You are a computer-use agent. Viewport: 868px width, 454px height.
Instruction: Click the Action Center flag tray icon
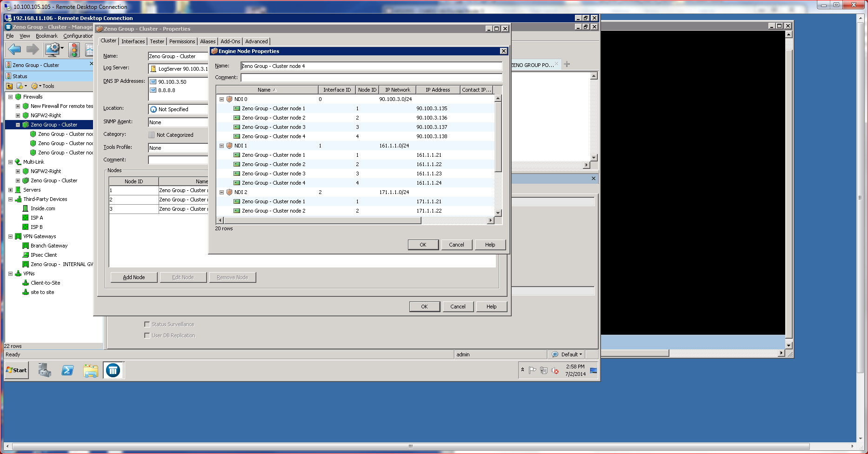point(533,370)
